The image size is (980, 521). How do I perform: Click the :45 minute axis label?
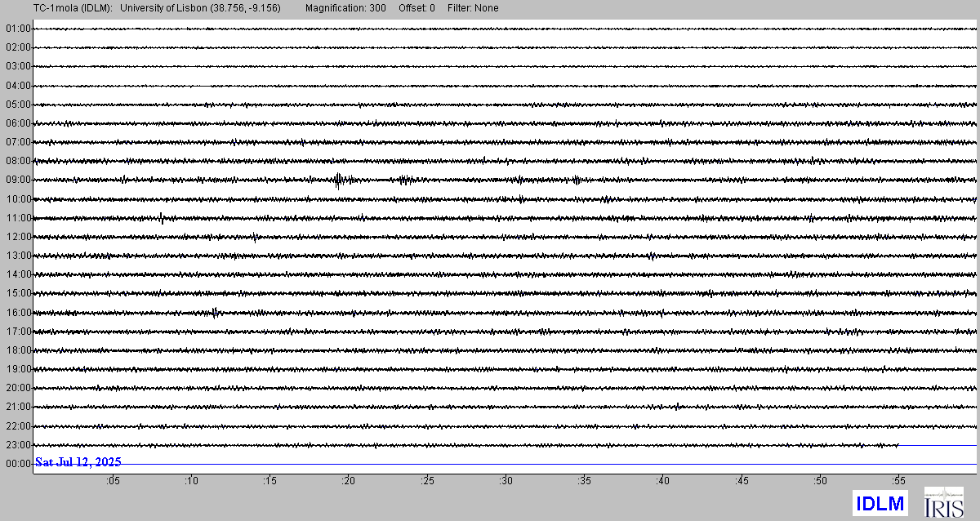(741, 481)
